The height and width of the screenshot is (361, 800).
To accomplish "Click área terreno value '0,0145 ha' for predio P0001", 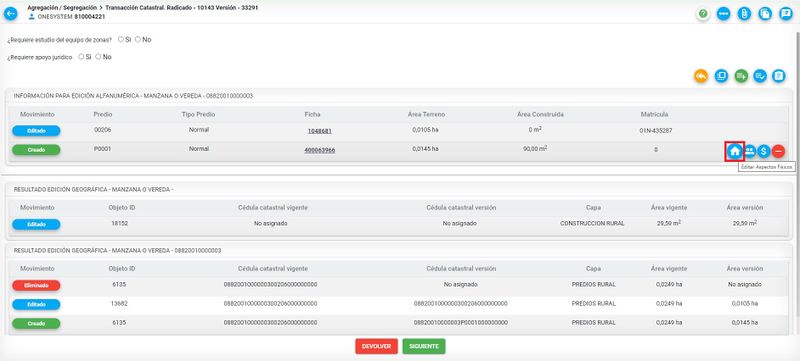I will point(426,149).
